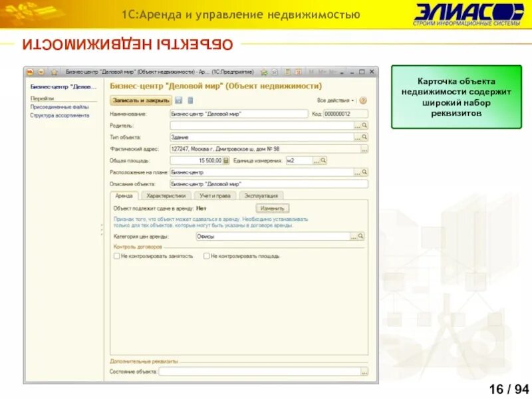The image size is (532, 399).
Task: Open selection ellipsis for Категория цен аренды
Action: tap(354, 236)
